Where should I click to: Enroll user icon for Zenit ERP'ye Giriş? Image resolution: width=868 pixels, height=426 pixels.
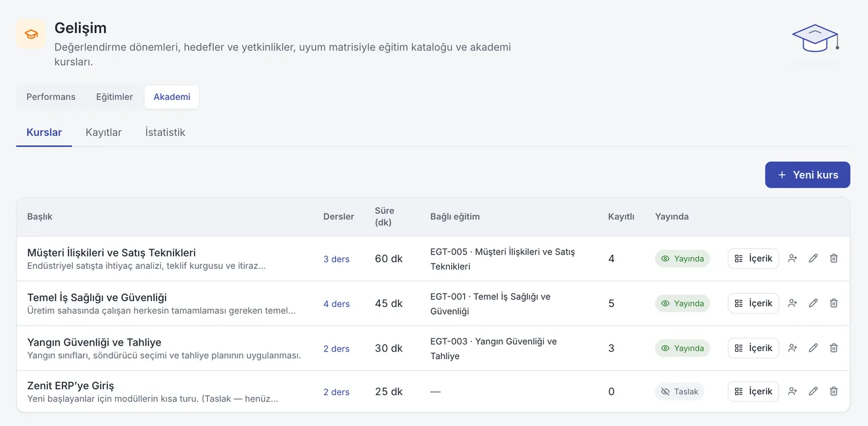(792, 391)
